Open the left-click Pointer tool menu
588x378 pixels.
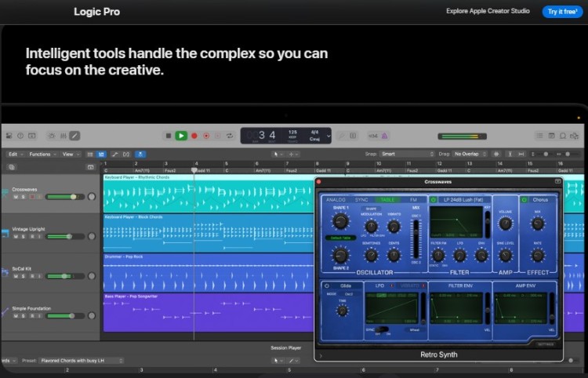(x=278, y=154)
